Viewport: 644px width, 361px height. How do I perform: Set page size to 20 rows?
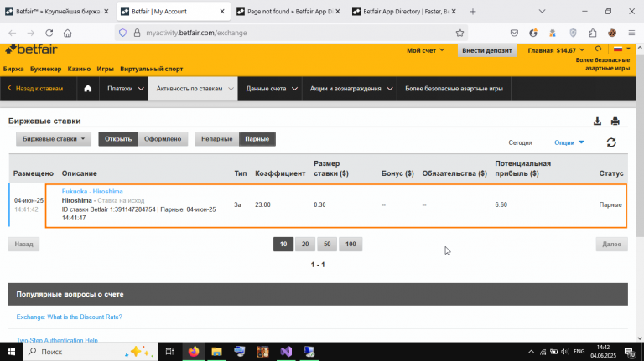click(305, 244)
